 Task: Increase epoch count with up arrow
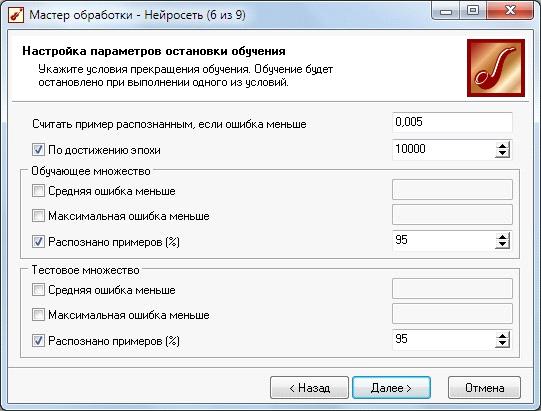coord(503,146)
